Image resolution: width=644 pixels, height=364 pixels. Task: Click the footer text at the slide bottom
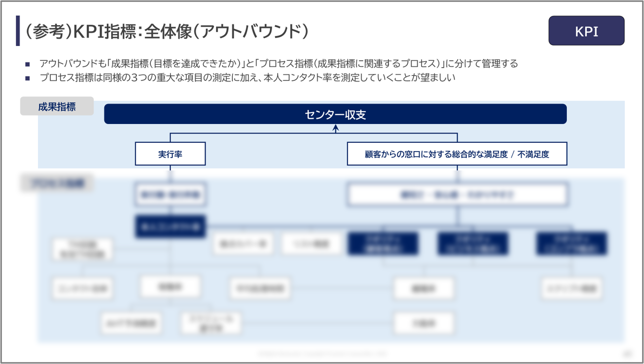coord(322,353)
